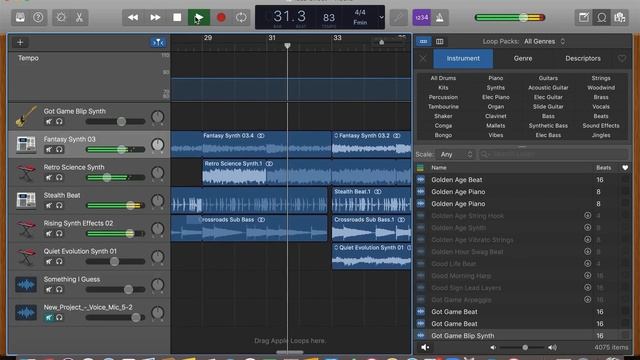640x360 pixels.
Task: Toggle the Loop Browser button
Action: (602, 18)
